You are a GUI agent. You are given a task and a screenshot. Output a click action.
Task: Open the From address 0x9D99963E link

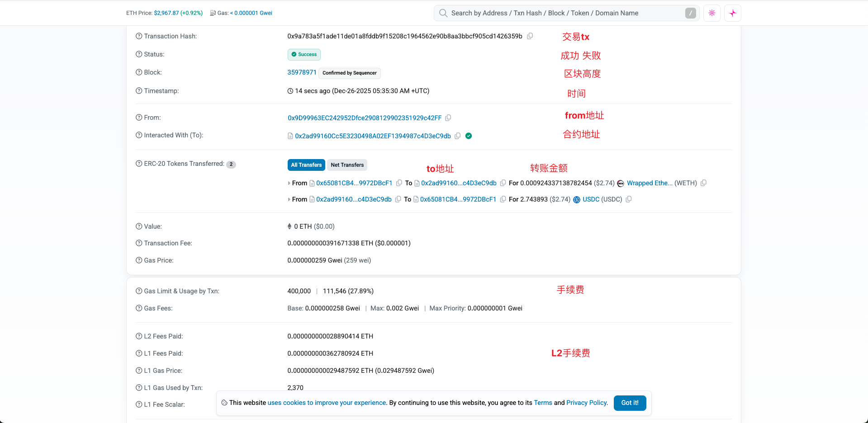pos(365,118)
